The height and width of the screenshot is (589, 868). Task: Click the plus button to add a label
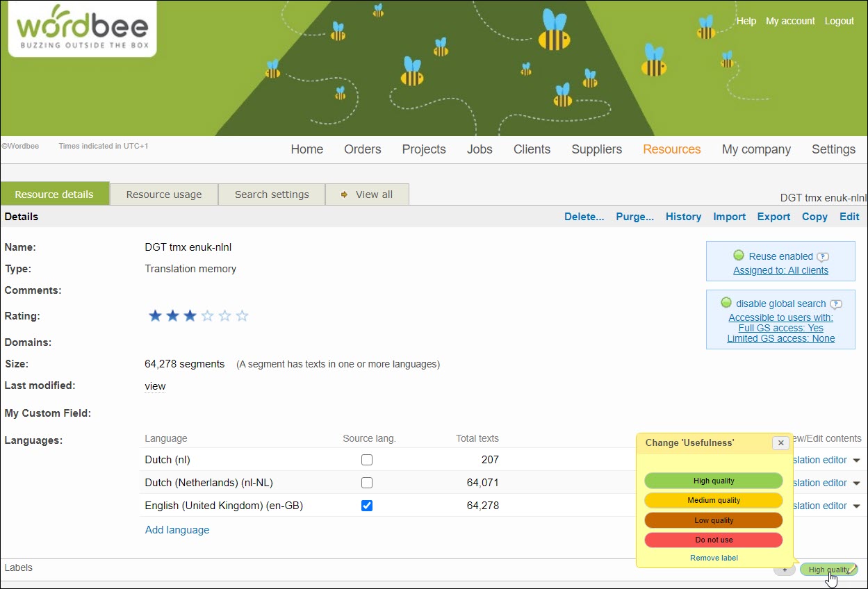(785, 570)
